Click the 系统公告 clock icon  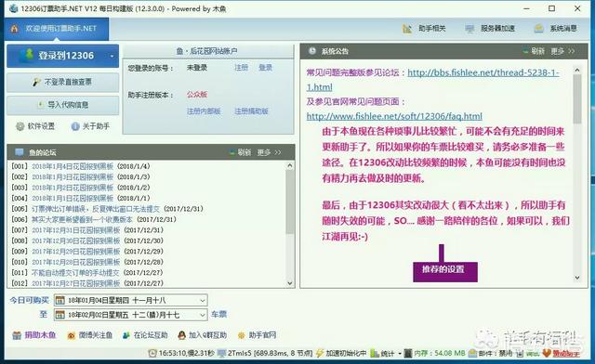312,51
